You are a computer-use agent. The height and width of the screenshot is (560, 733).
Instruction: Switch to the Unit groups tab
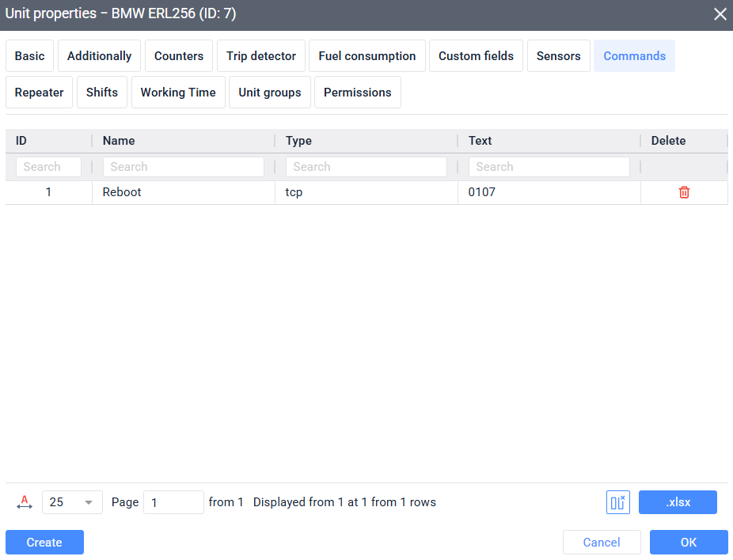pos(269,93)
